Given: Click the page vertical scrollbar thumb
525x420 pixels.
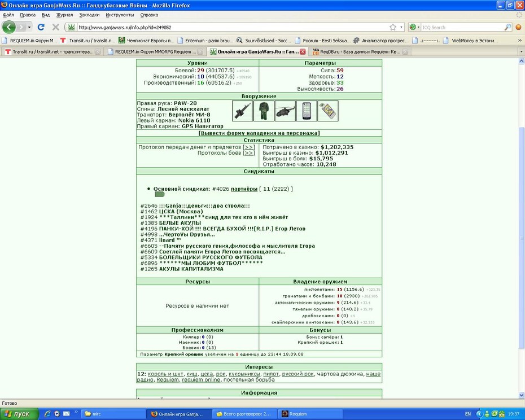Looking at the screenshot, I should click(x=521, y=238).
